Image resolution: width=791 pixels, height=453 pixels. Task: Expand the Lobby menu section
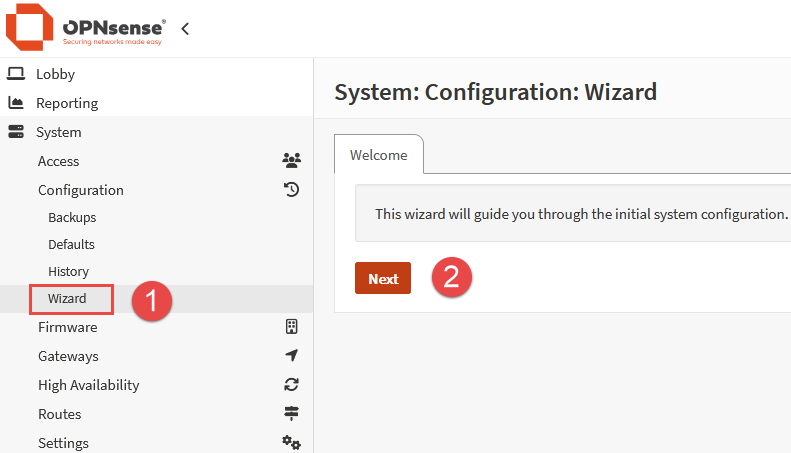(56, 74)
